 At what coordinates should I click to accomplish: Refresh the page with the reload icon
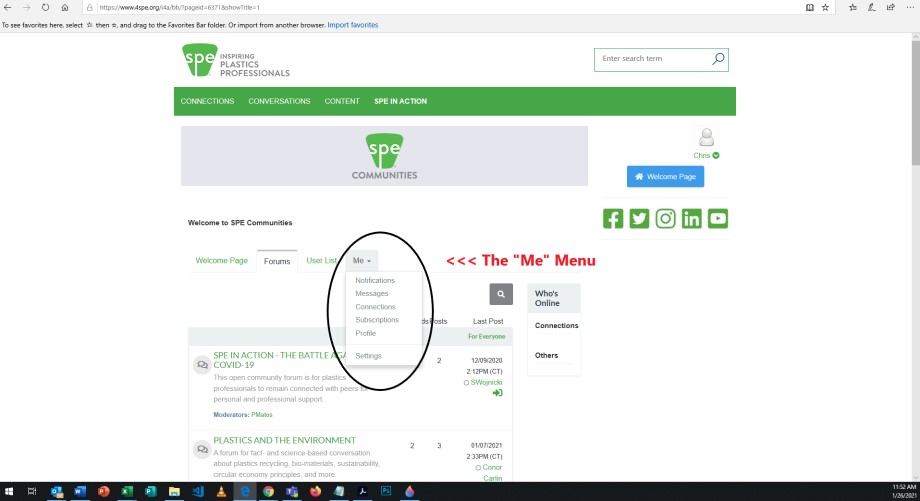point(45,8)
